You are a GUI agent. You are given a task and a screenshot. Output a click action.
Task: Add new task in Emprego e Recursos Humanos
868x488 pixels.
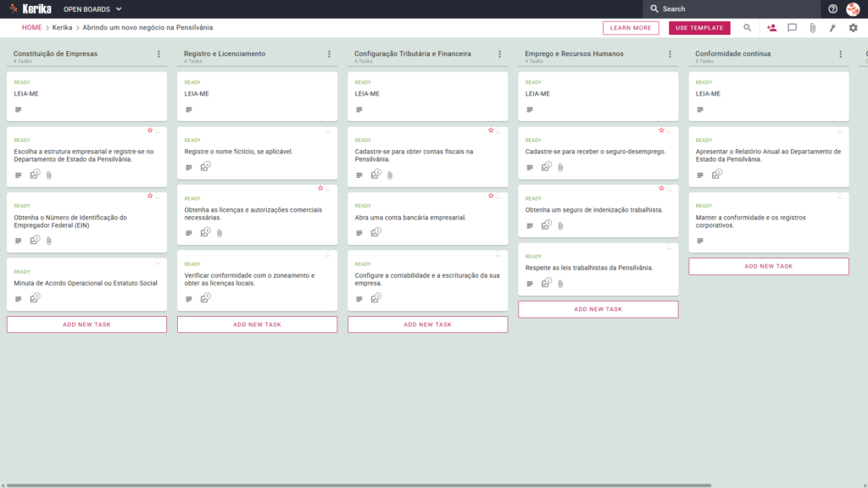point(598,309)
